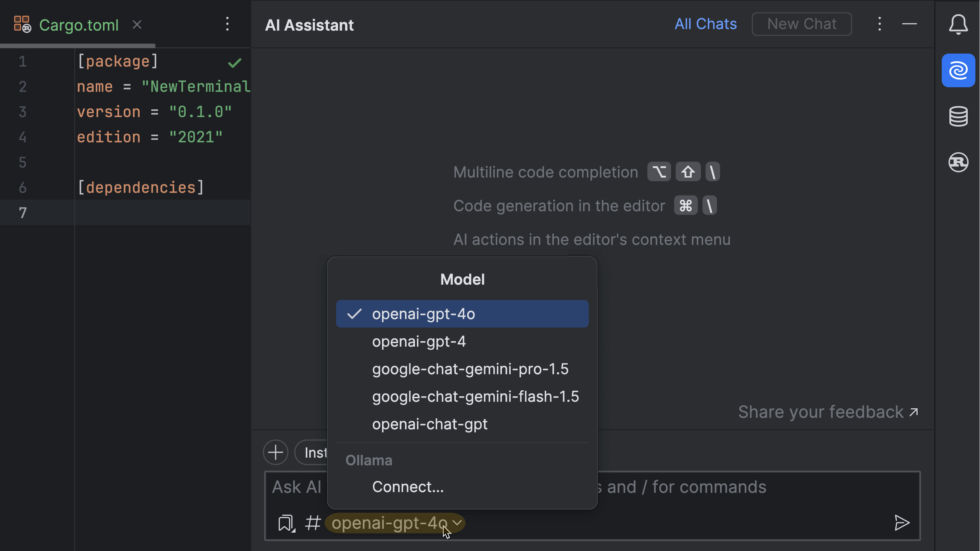Screen dimensions: 980x551
Task: Click the send message arrow icon
Action: tap(902, 523)
